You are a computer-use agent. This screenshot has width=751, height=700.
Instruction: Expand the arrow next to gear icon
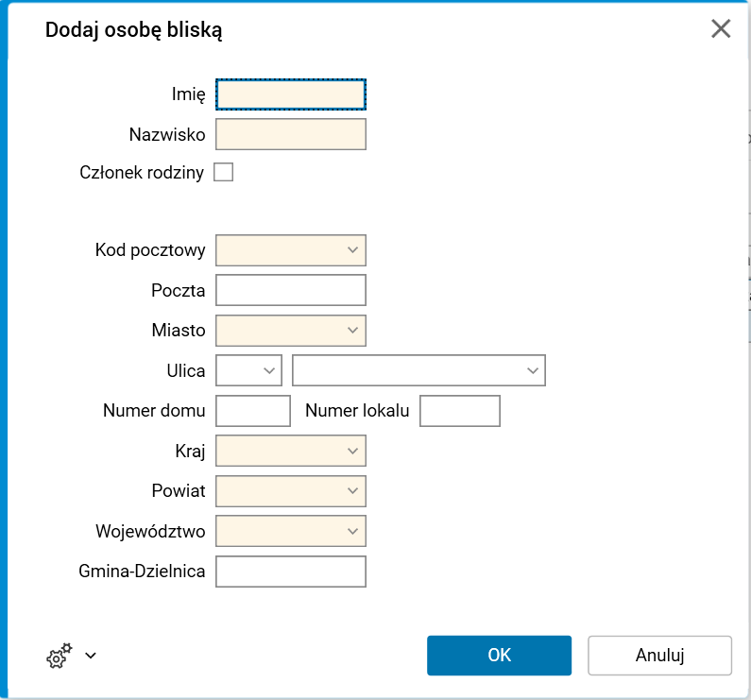point(91,655)
